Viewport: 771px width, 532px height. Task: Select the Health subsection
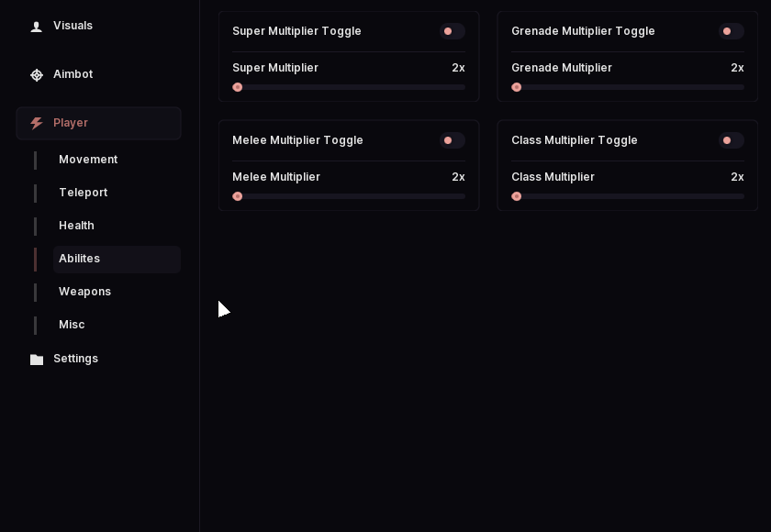pos(76,226)
